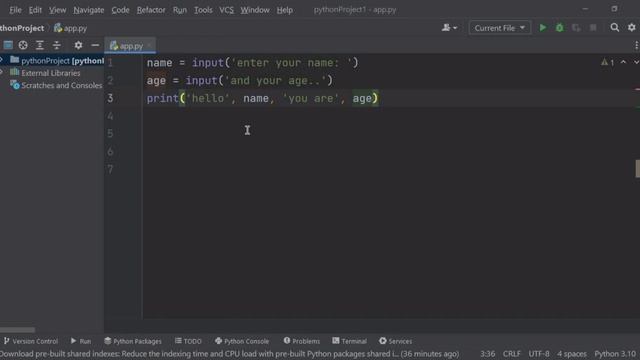Click the red error stripe mark at right
This screenshot has width=640, height=360.
pyautogui.click(x=637, y=89)
